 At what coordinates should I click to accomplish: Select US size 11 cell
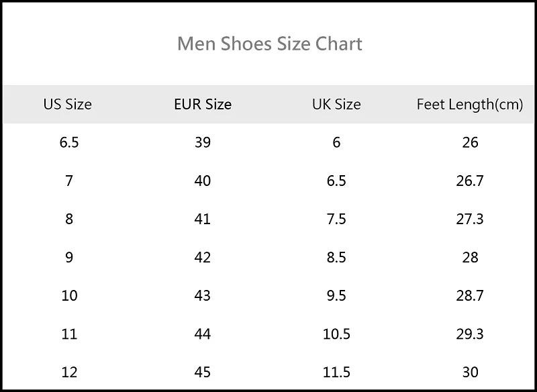coord(69,334)
